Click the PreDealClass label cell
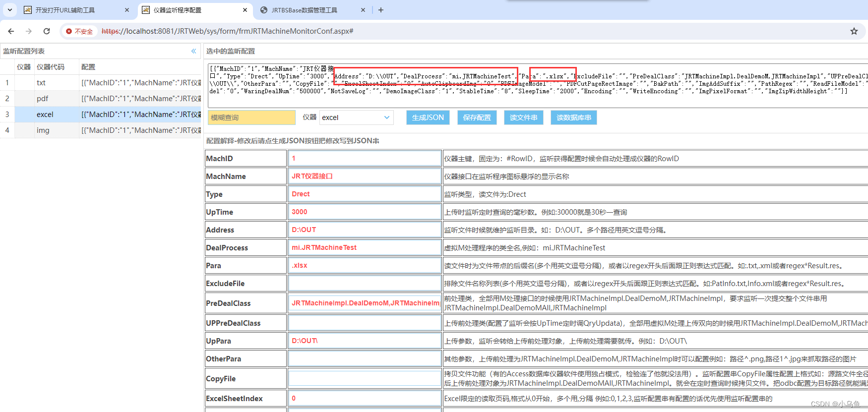This screenshot has height=412, width=868. (246, 303)
